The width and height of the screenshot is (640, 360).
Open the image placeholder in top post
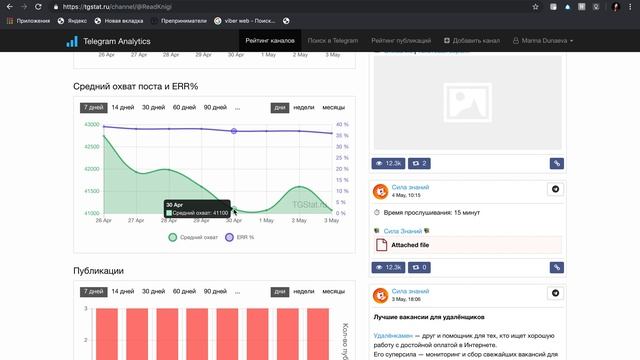[467, 102]
